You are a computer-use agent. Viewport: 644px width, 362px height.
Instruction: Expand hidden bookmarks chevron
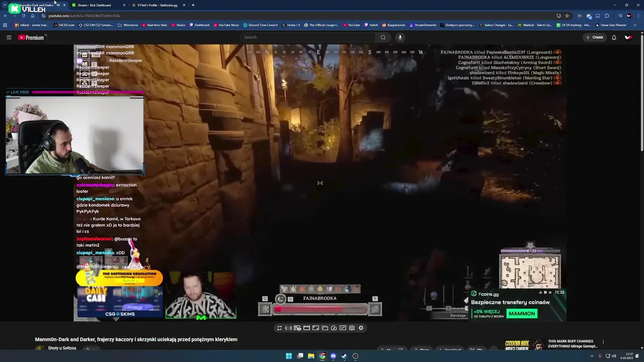click(x=635, y=25)
